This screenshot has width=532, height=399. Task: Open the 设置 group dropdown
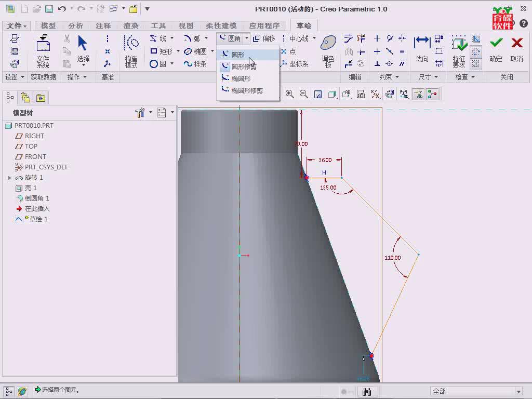tap(15, 77)
